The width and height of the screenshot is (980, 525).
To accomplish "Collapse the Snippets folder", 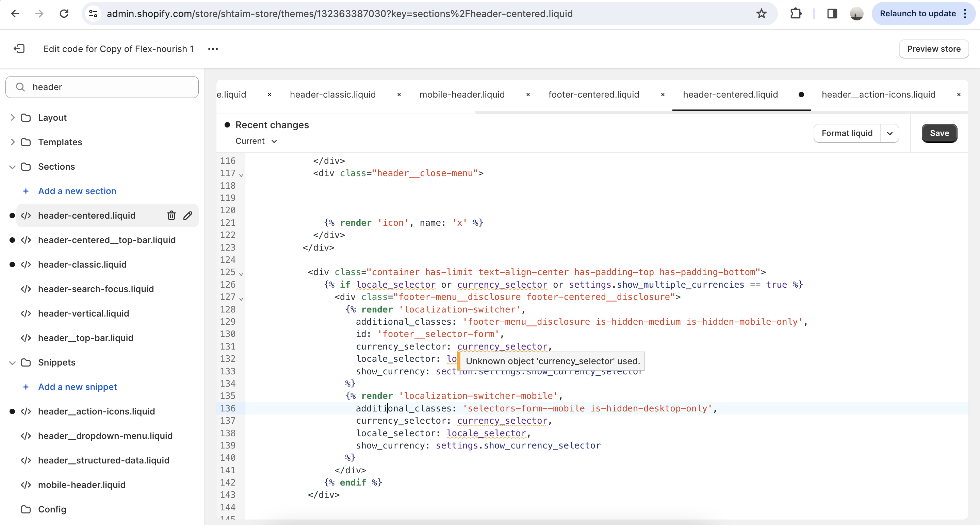I will [x=13, y=363].
